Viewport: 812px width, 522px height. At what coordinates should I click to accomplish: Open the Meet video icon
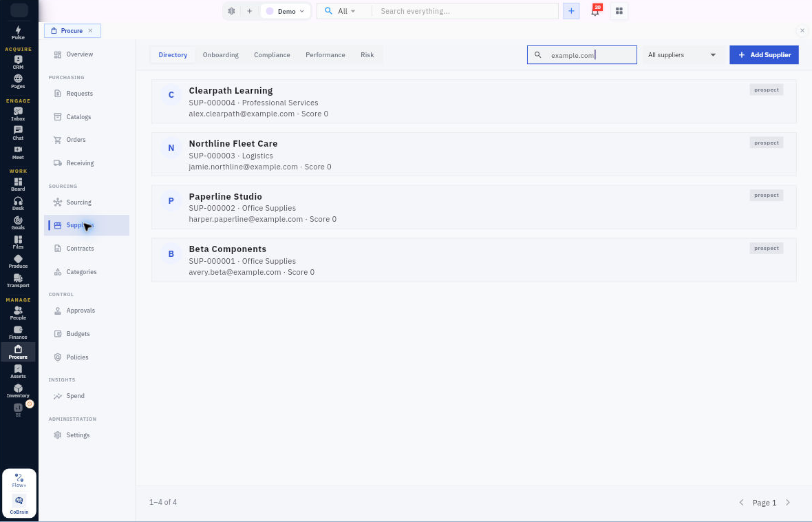pyautogui.click(x=18, y=152)
